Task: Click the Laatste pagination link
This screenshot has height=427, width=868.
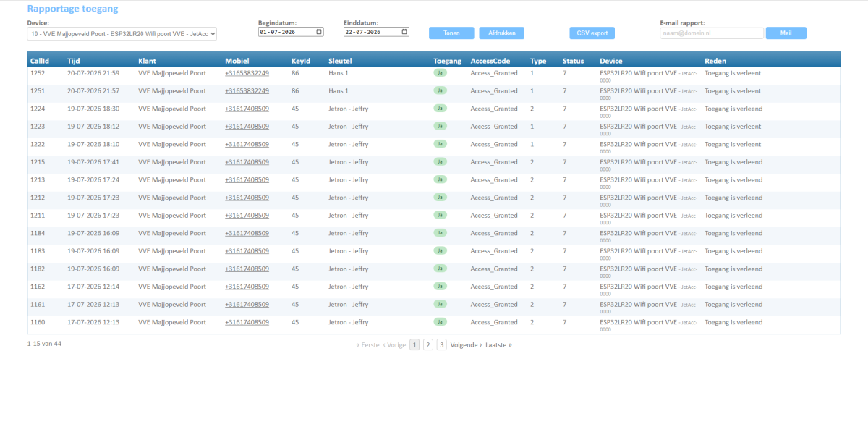Action: (498, 345)
